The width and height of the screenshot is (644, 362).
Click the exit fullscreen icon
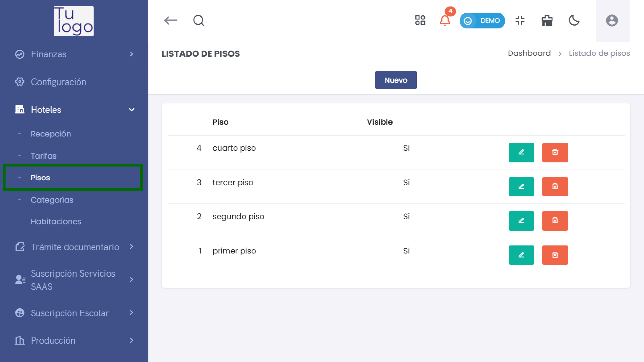coord(520,20)
